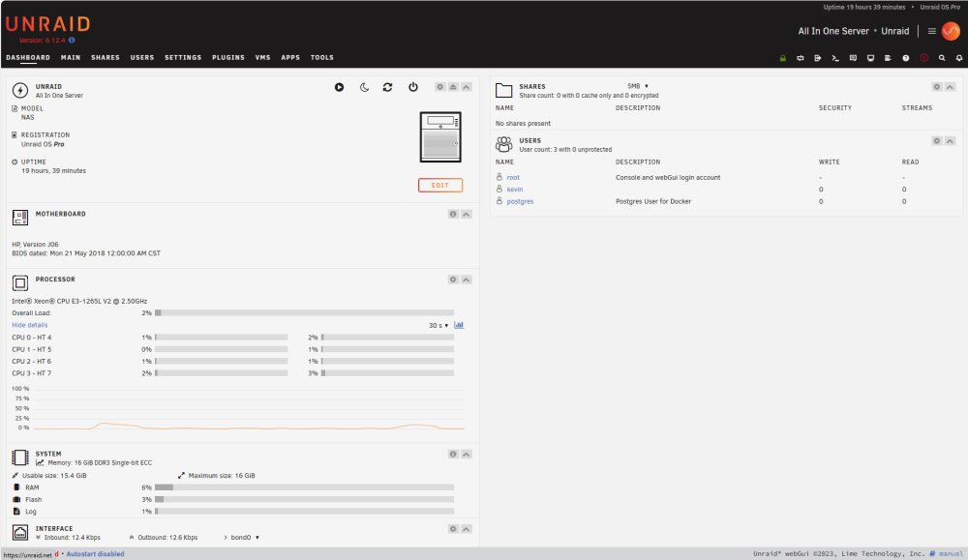This screenshot has width=968, height=560.
Task: Collapse the Unraid server tile
Action: pos(467,87)
